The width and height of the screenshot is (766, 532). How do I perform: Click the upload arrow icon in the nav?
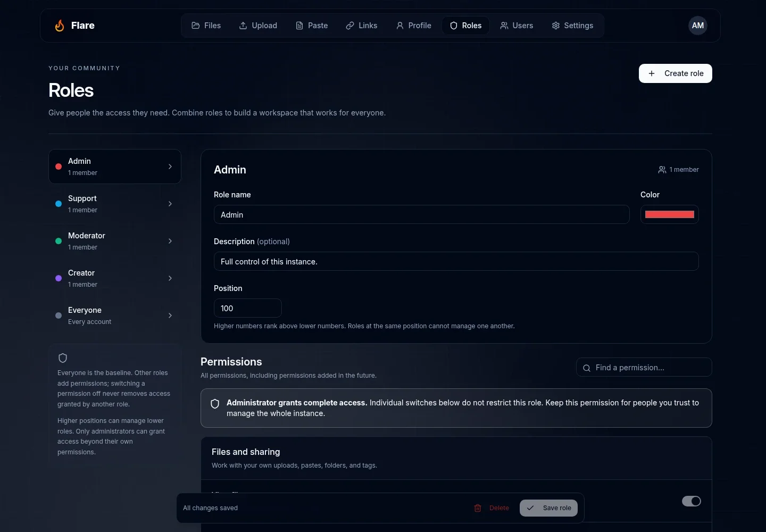pos(243,26)
